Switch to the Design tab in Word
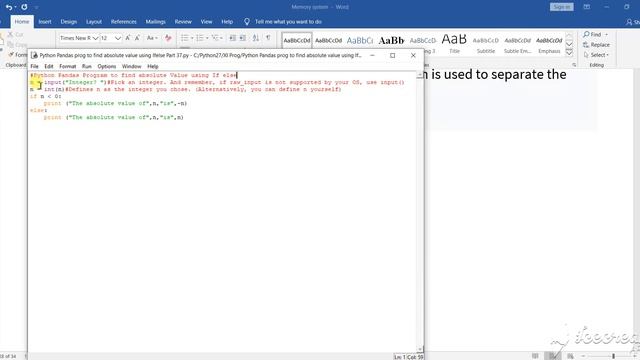Viewport: 640px width, 360px height. point(69,22)
